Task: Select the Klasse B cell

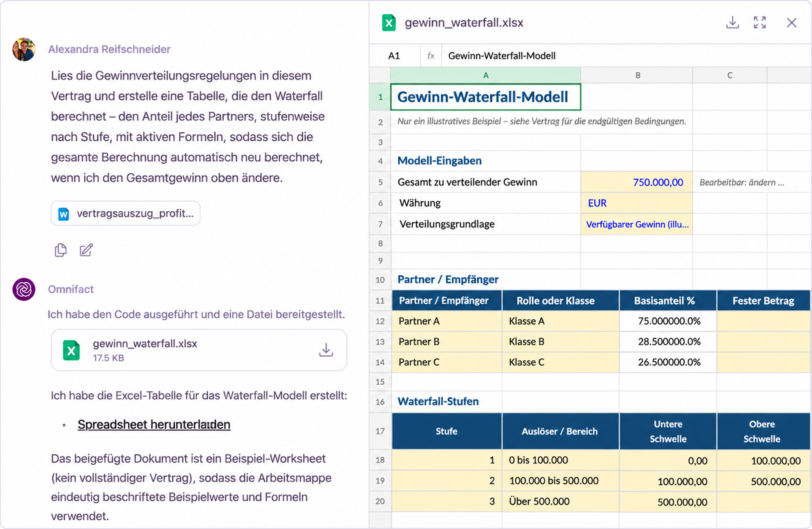Action: coord(560,342)
